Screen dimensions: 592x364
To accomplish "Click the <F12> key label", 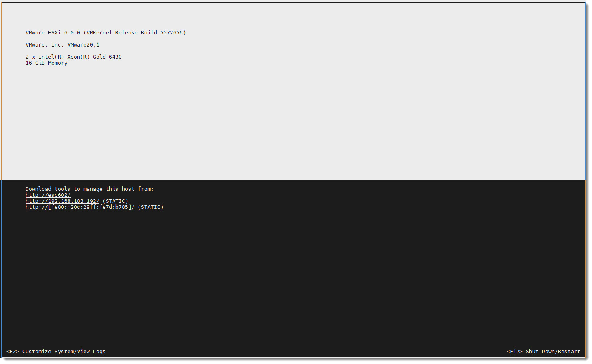I will pos(515,352).
